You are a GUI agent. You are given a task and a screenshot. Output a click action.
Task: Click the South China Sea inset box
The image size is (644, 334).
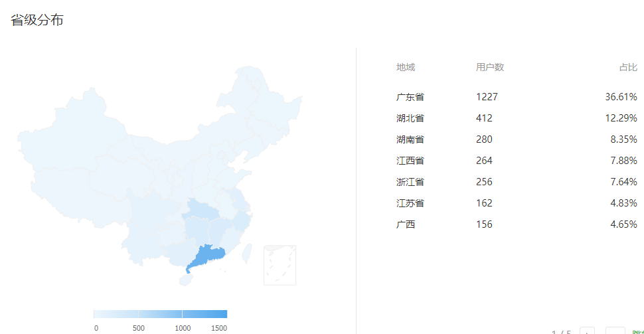click(280, 265)
